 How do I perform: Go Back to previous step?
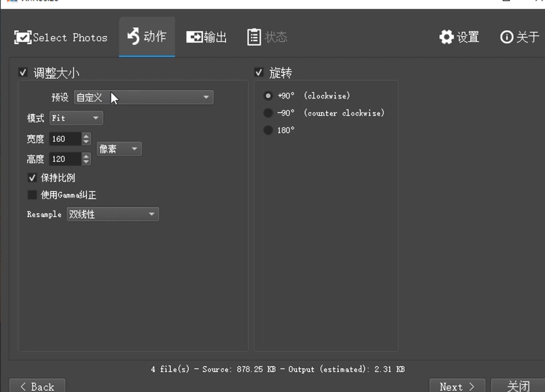[x=37, y=386]
